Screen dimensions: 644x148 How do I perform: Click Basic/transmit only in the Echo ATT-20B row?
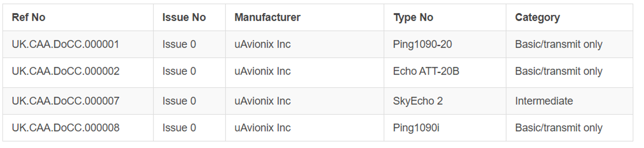click(x=559, y=71)
